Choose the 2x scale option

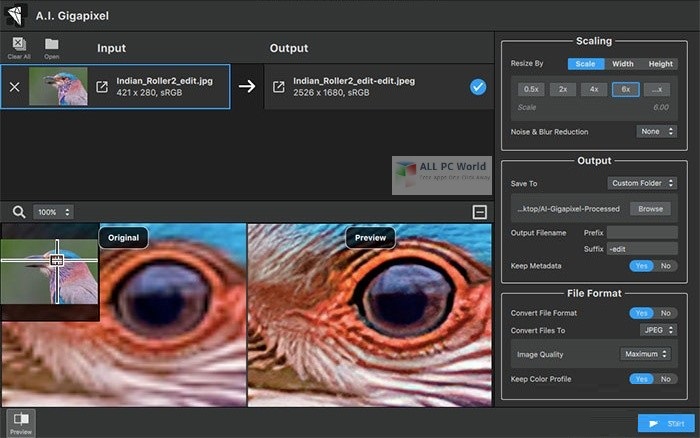[x=562, y=89]
